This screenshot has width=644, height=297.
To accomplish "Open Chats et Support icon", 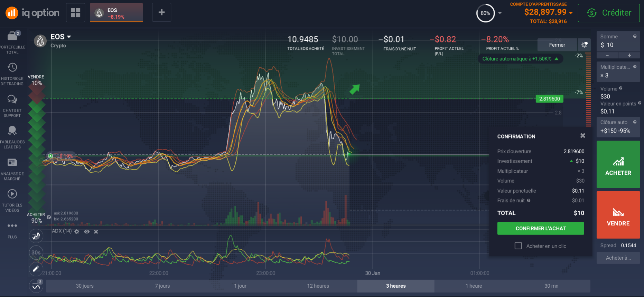I will coord(12,99).
